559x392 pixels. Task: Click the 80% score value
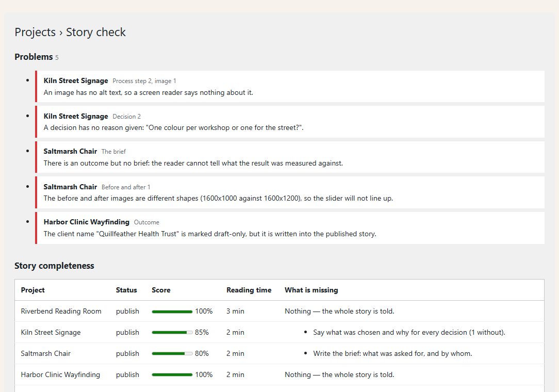click(x=202, y=353)
